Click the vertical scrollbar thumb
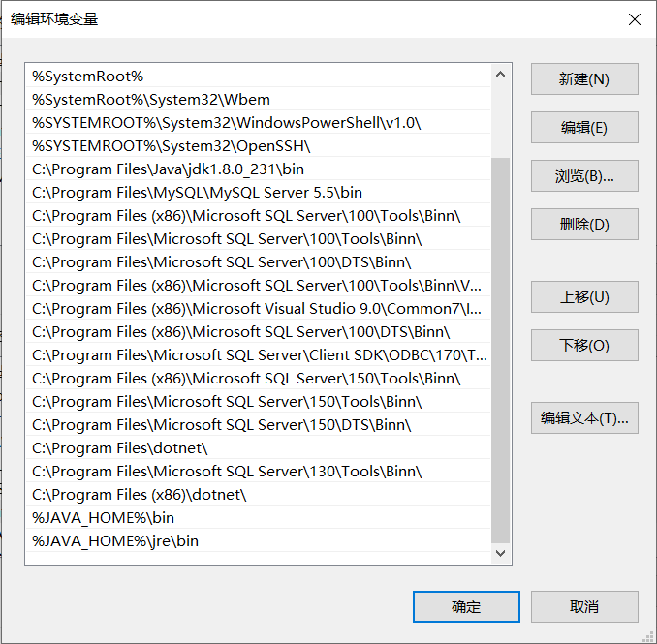This screenshot has height=644, width=657. (x=500, y=350)
